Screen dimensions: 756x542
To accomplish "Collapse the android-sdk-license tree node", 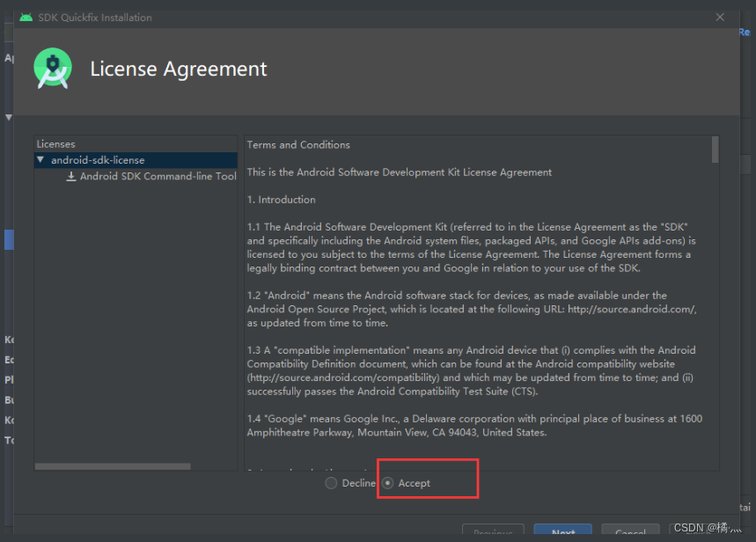I will (x=40, y=159).
